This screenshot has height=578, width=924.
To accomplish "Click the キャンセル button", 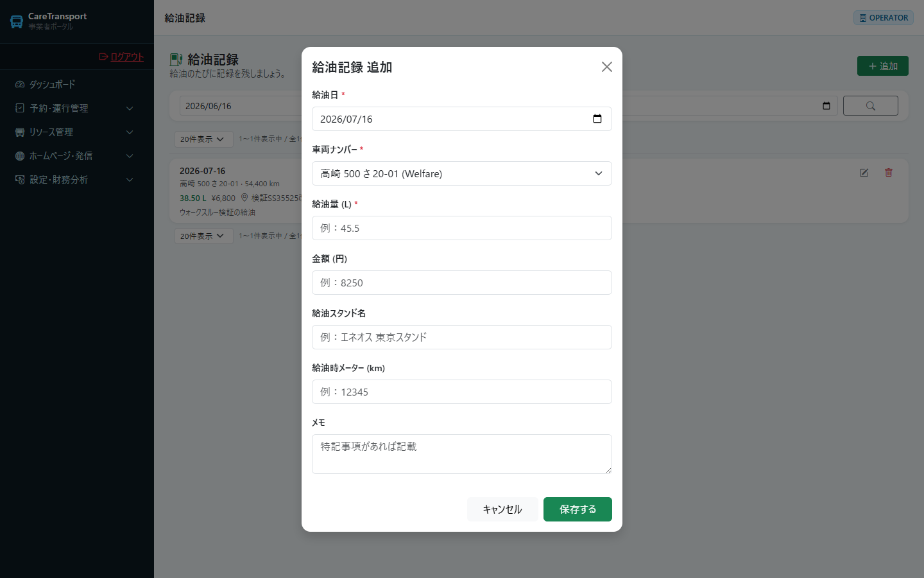I will click(502, 509).
